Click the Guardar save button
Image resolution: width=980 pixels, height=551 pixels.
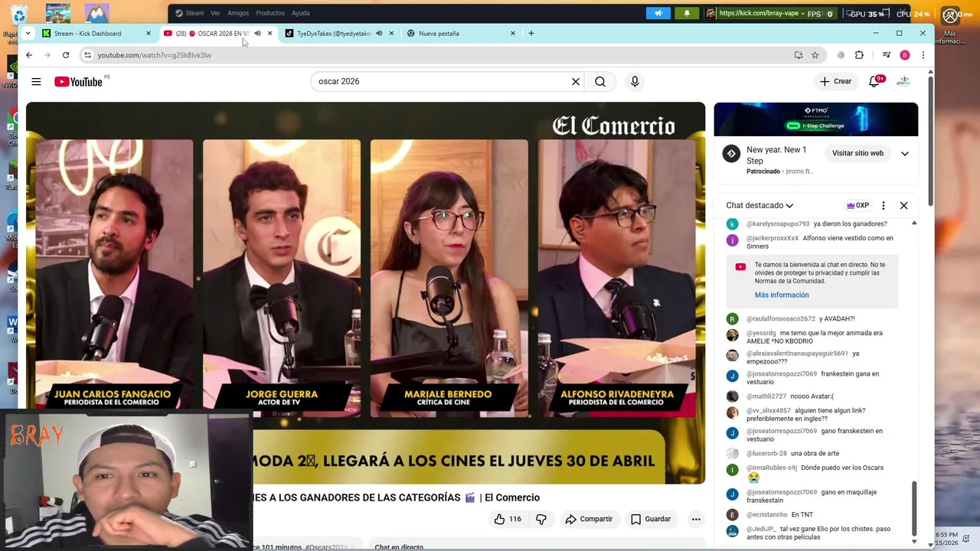651,519
